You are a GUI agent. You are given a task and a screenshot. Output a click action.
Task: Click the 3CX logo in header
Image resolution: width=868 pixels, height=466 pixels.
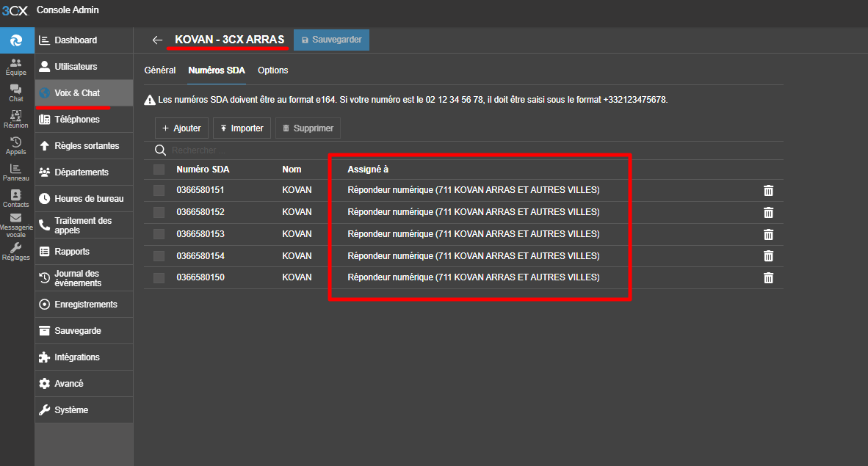[15, 10]
